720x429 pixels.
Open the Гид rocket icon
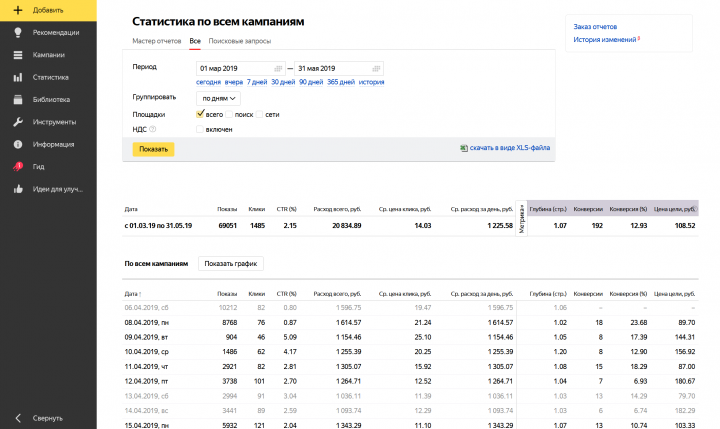18,166
